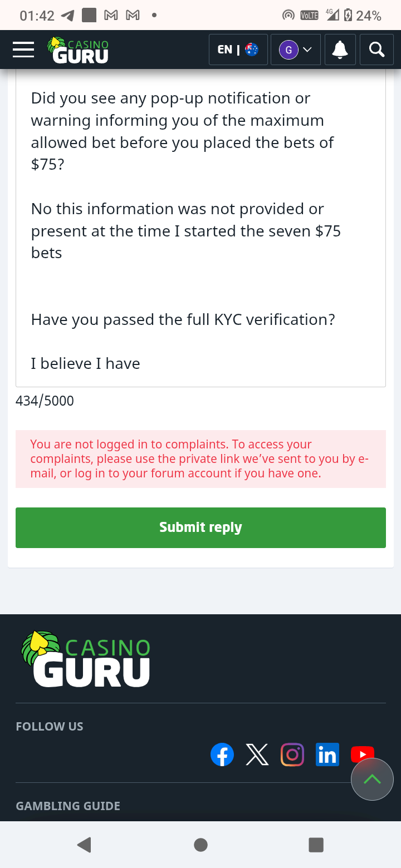Tap the footer Casino Guru logo

[86, 659]
